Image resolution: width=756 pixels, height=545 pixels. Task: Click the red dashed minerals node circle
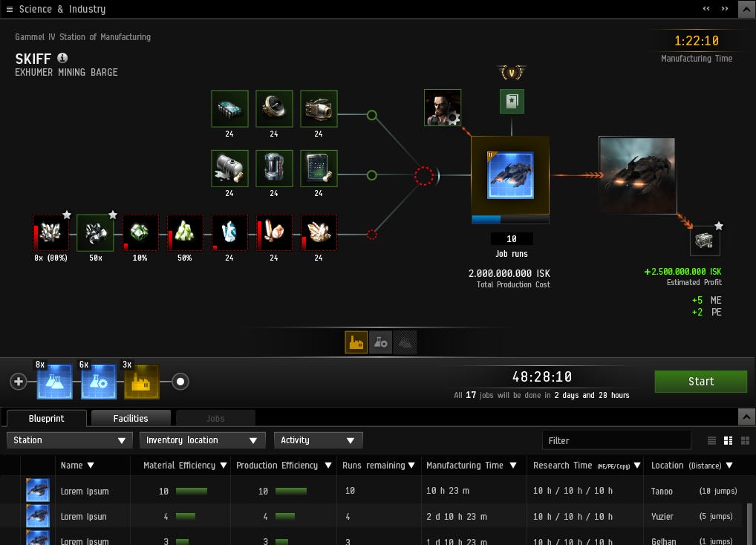(372, 235)
